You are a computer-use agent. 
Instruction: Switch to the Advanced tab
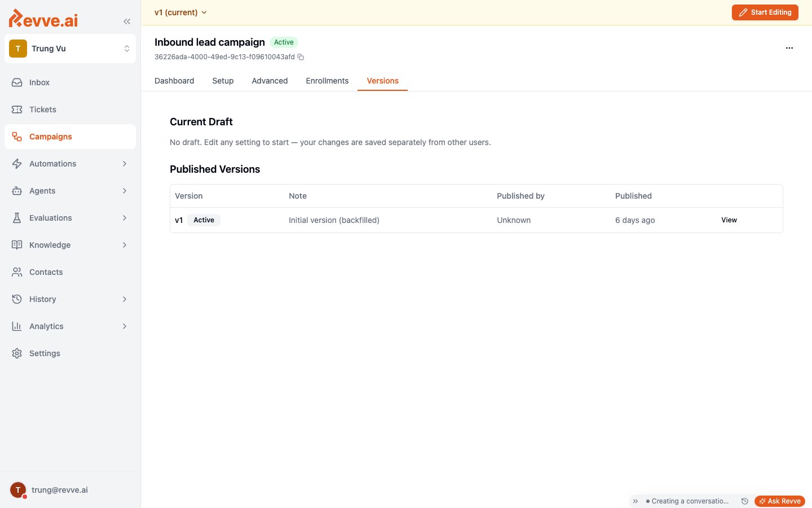pos(270,81)
